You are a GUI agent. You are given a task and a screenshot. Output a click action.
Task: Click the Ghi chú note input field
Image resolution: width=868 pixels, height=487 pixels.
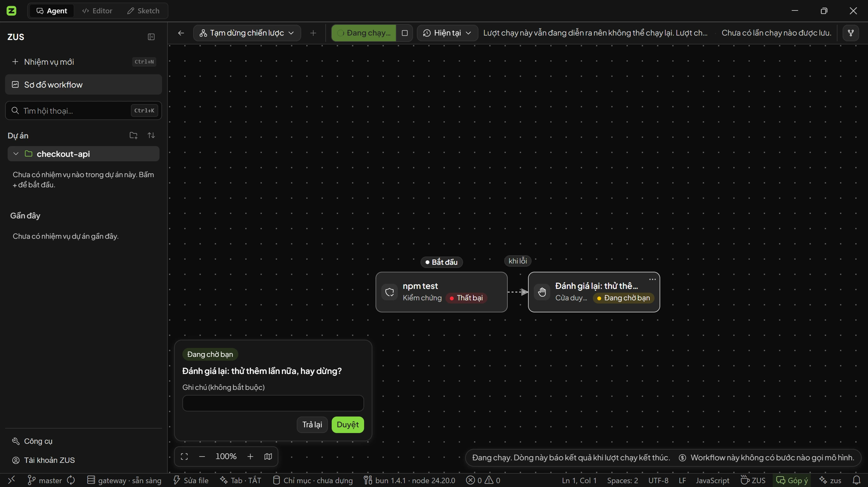pos(273,403)
